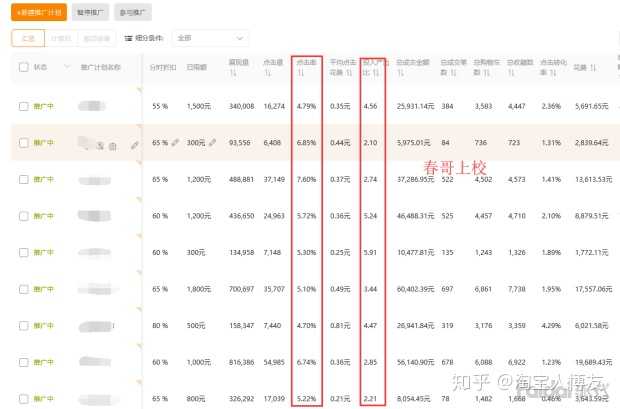Click the 0.81元 average click cost cell
Viewport: 620px width, 409px height.
[x=340, y=326]
